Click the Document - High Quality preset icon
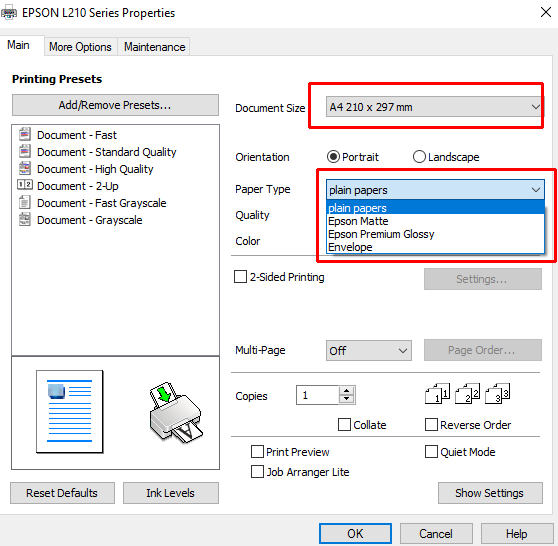Image resolution: width=558 pixels, height=546 pixels. (x=25, y=168)
